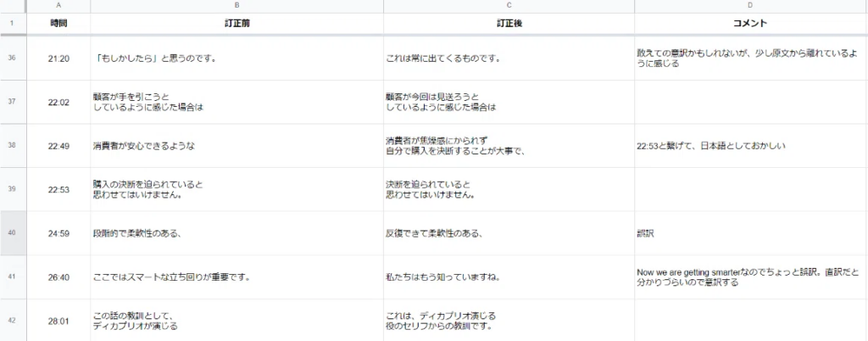Click empty comment cell in row 39
The width and height of the screenshot is (868, 341).
tap(751, 189)
